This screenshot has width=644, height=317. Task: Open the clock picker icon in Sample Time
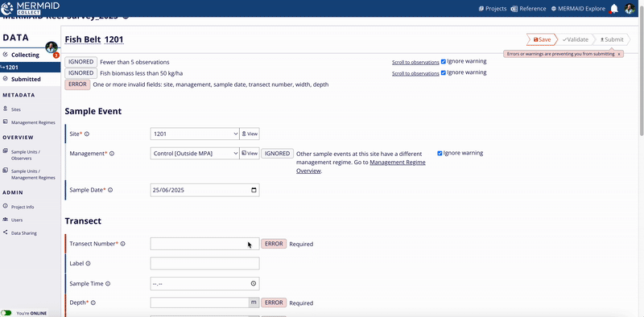pos(254,284)
